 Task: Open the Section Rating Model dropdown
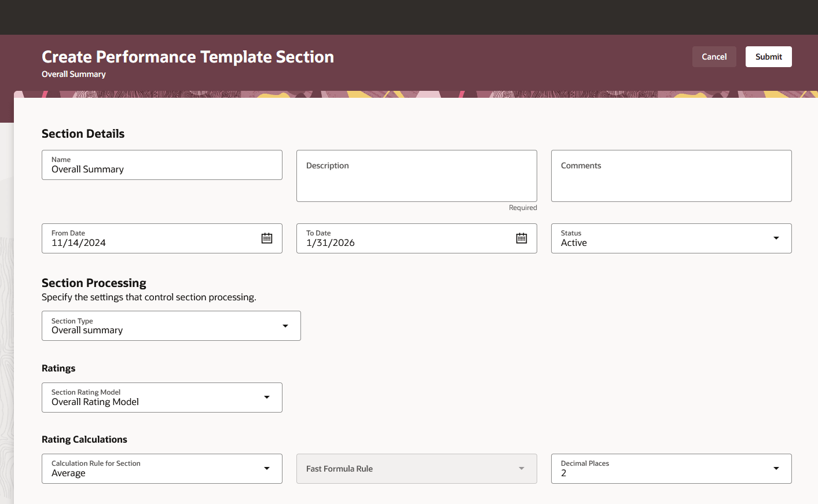[x=267, y=398]
